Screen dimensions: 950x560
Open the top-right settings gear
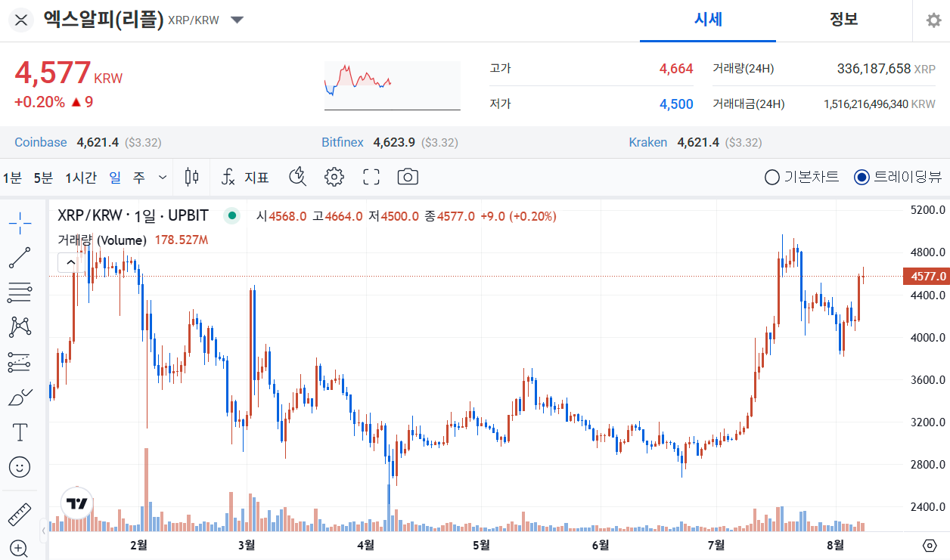point(934,20)
